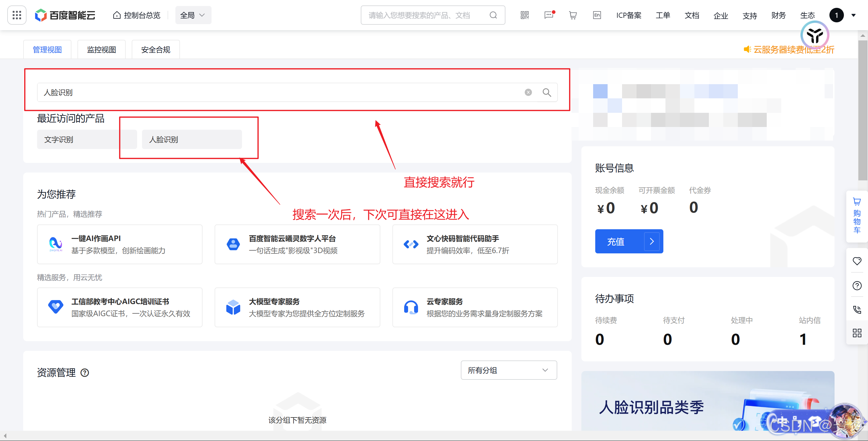Screen dimensions: 868x441
Task: Switch to the 监控视图 tab
Action: point(102,49)
